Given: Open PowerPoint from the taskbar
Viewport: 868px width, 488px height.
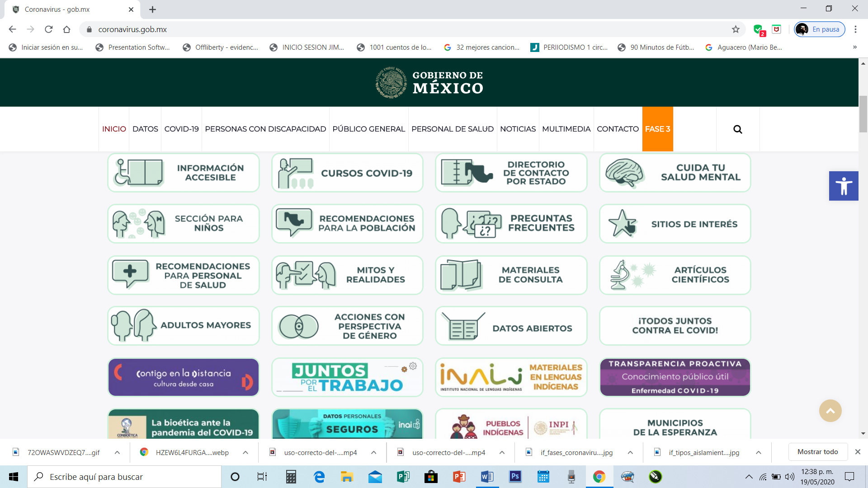Looking at the screenshot, I should (x=459, y=477).
